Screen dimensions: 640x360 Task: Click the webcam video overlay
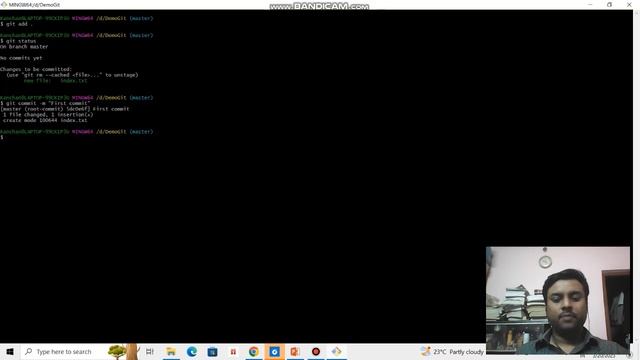point(558,300)
